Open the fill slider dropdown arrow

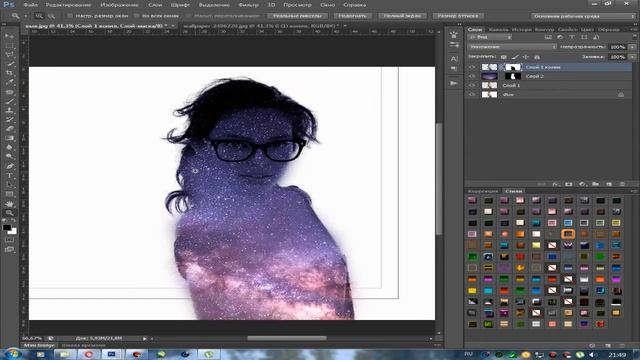[x=632, y=57]
